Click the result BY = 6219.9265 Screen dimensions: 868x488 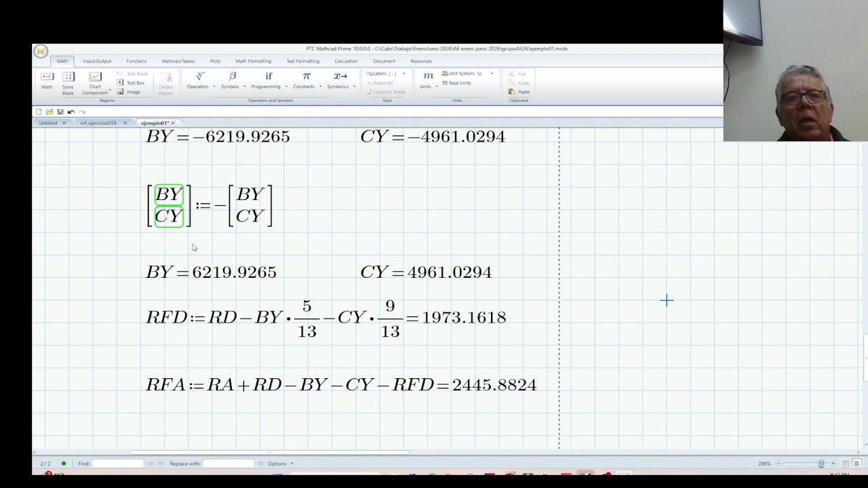click(x=211, y=272)
